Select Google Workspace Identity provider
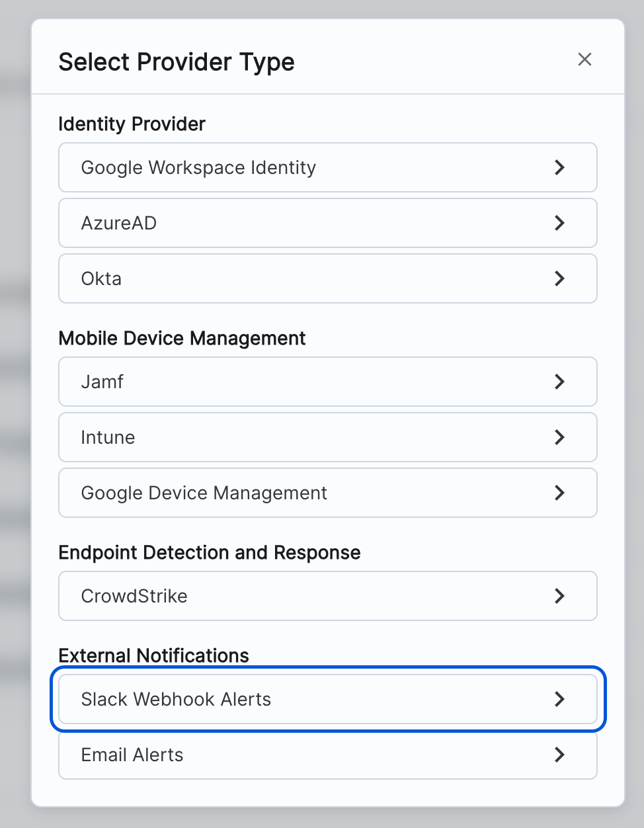The image size is (644, 828). (x=198, y=167)
